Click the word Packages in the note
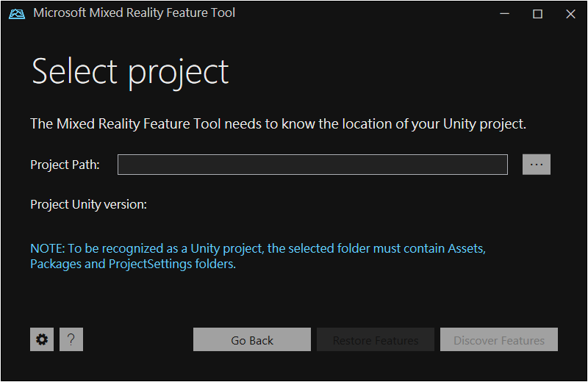Viewport: 588px width, 382px height. 56,264
